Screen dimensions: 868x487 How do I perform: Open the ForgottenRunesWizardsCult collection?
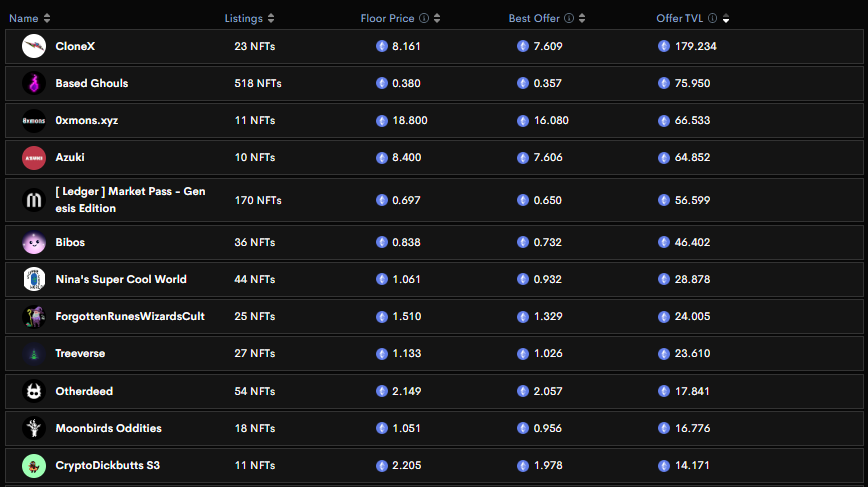tap(130, 317)
